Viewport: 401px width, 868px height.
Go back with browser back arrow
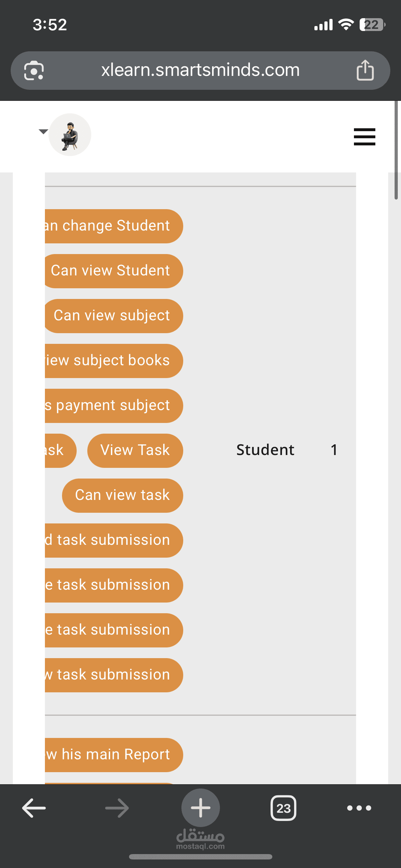[x=34, y=808]
